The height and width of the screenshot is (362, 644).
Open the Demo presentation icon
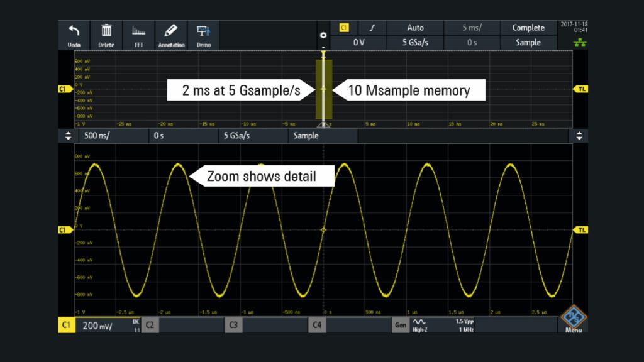coord(203,35)
